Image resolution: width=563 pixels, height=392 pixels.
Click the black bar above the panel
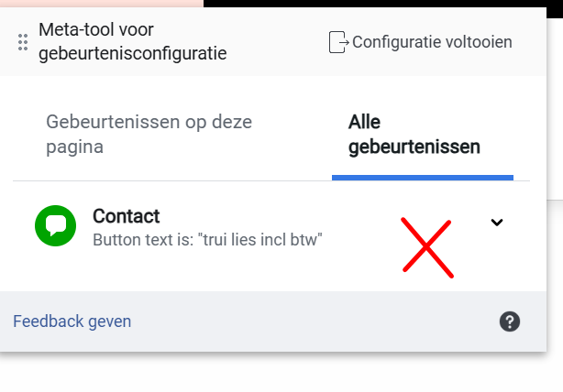367,4
